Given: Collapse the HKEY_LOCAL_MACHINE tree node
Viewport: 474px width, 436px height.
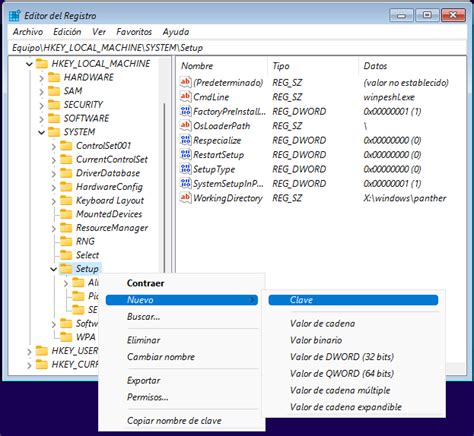Looking at the screenshot, I should (x=29, y=64).
